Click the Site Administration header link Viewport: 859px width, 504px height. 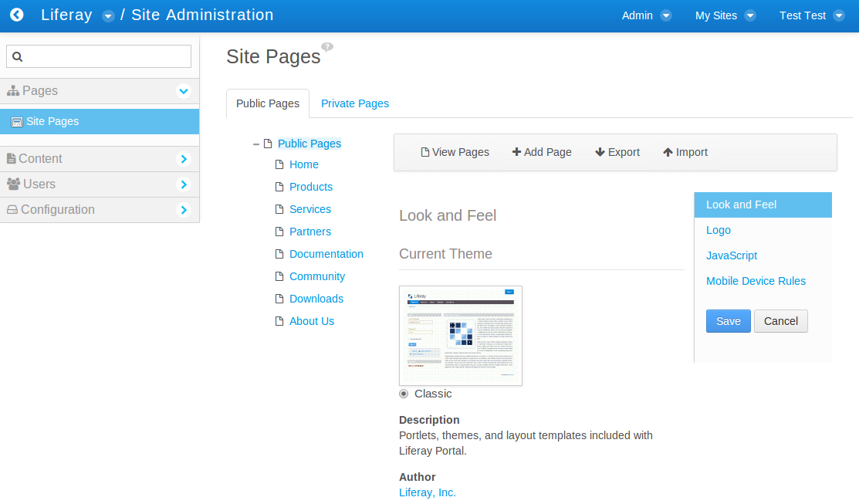click(202, 15)
